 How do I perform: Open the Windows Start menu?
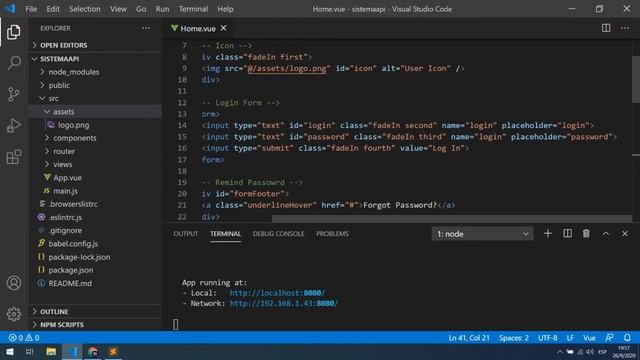coord(9,351)
